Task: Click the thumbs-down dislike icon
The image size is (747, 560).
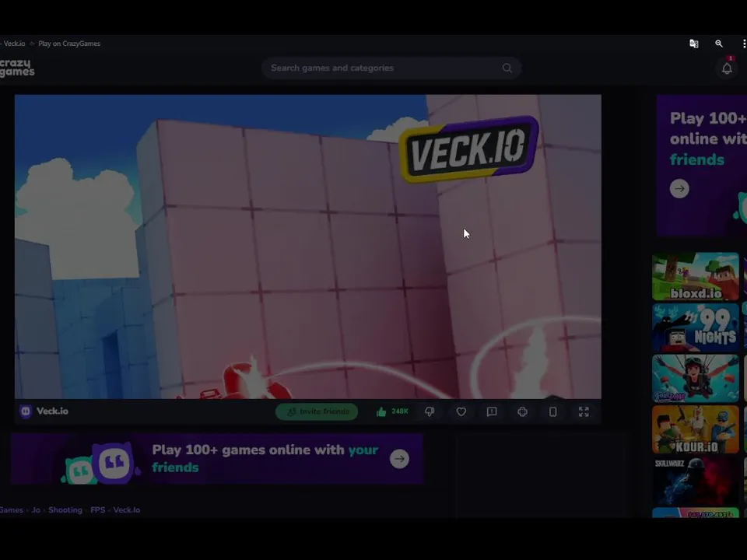Action: pos(430,411)
